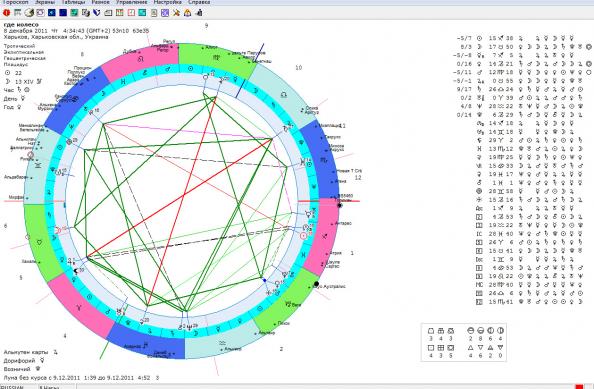Screen dimensions: 594x389
Task: Click the Sun glyph in the chart wheel
Action: pos(303,236)
